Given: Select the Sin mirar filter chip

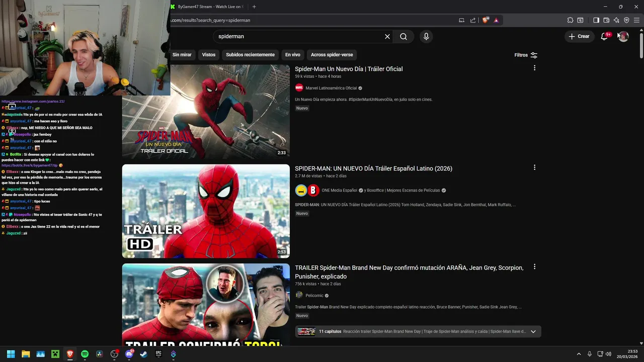Looking at the screenshot, I should (x=182, y=55).
